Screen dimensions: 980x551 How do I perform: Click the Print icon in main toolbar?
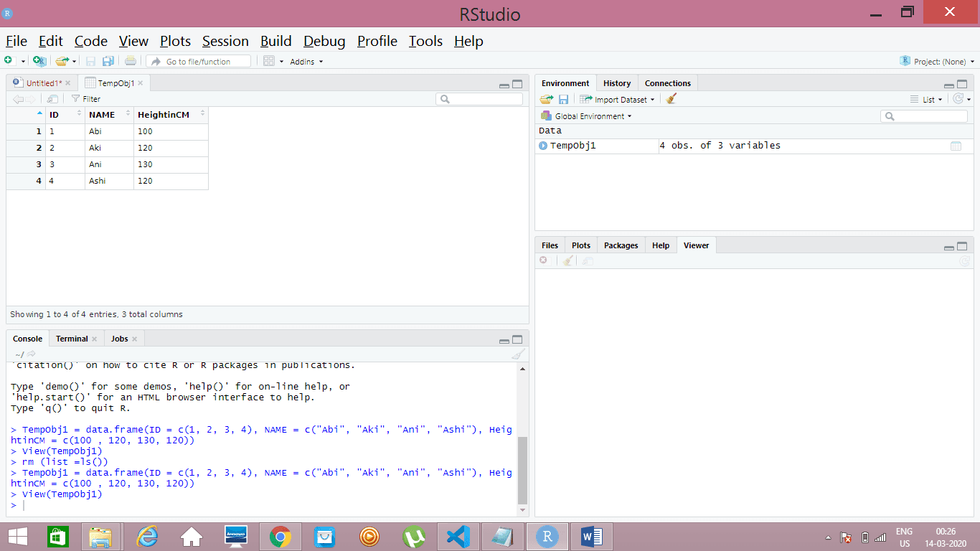tap(131, 62)
